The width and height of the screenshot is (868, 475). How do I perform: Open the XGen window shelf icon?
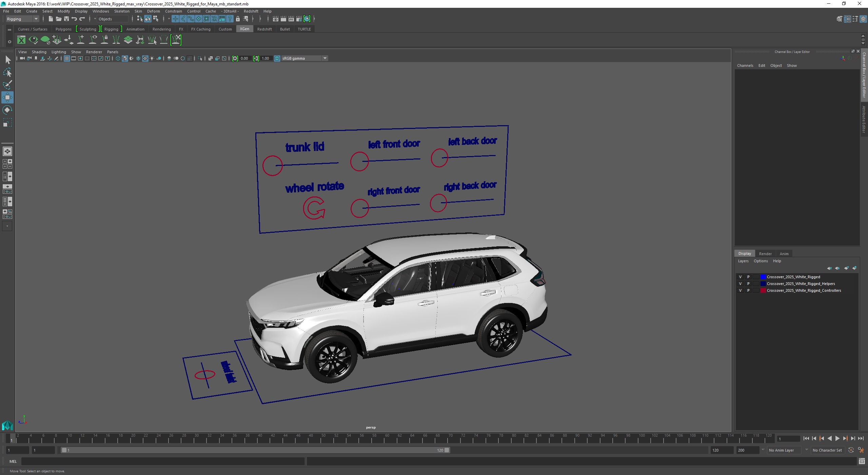(21, 40)
